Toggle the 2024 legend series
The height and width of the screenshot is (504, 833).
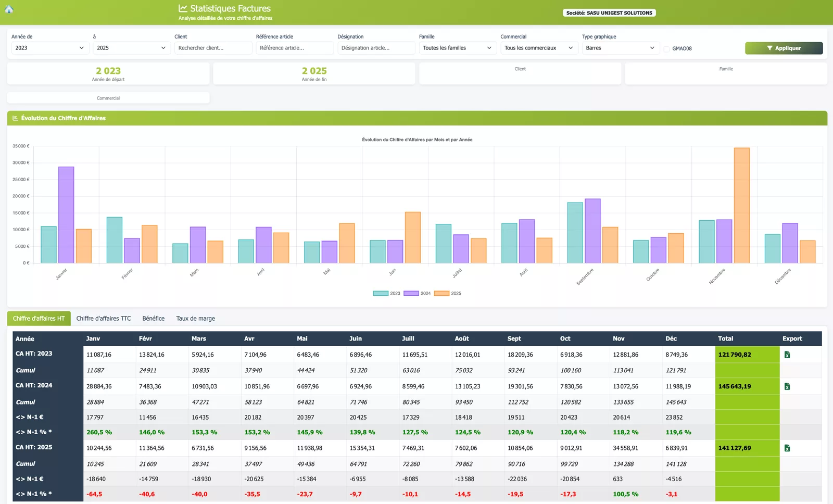click(418, 293)
